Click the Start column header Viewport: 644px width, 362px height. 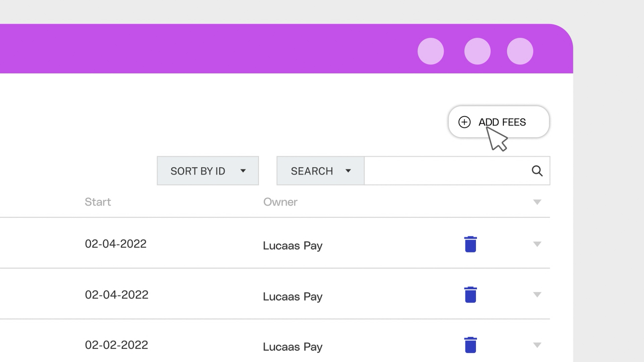(98, 202)
